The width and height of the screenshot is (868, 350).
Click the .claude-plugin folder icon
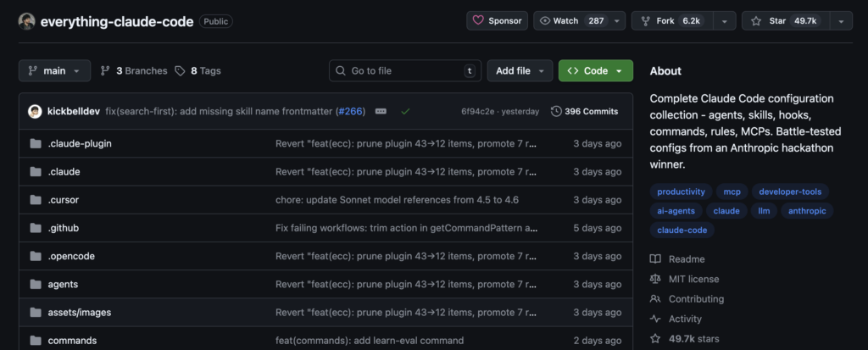tap(36, 144)
